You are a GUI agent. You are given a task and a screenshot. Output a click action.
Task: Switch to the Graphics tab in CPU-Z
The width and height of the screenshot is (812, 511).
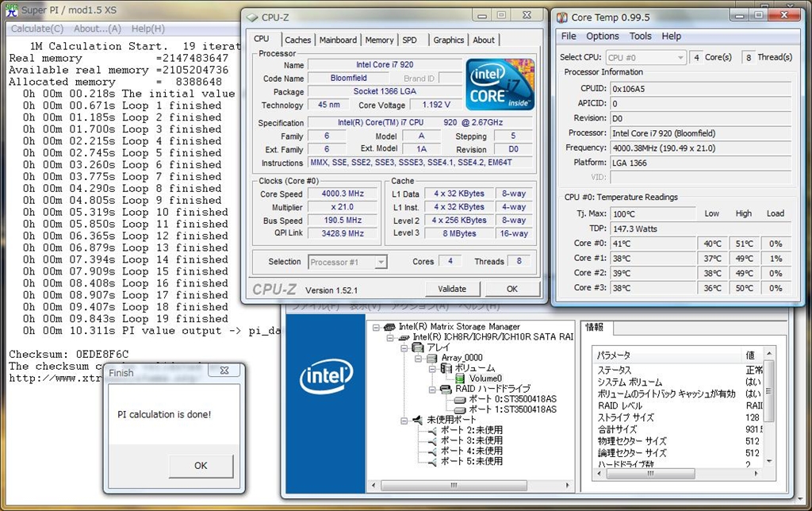[x=449, y=40]
